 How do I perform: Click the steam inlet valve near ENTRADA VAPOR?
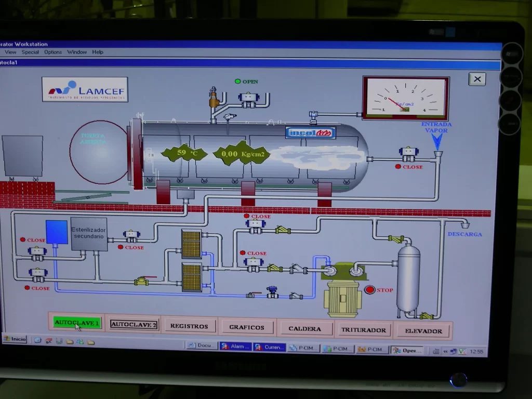click(408, 153)
